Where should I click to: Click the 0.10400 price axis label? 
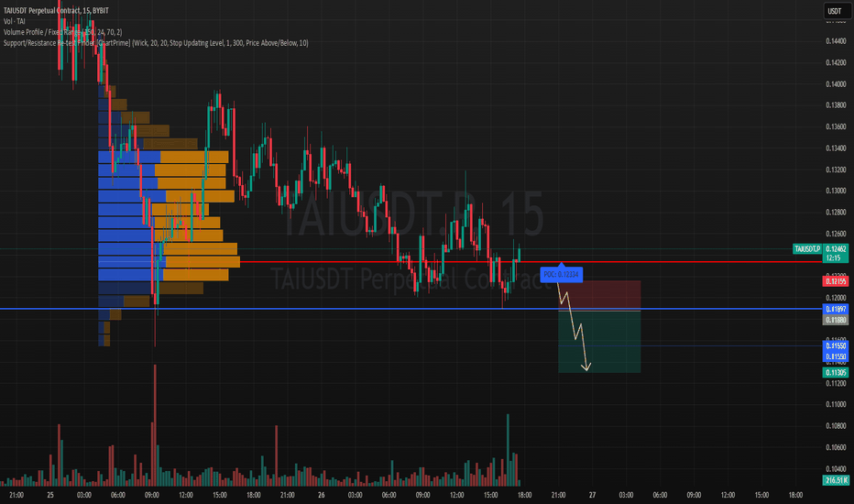click(x=836, y=468)
